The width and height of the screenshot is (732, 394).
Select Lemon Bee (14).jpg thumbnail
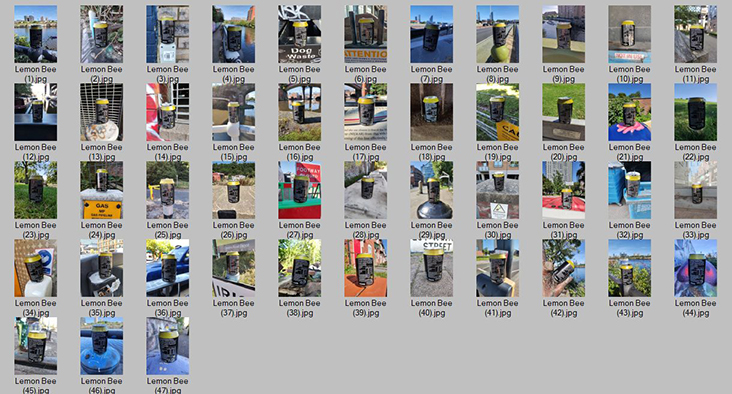coord(168,112)
